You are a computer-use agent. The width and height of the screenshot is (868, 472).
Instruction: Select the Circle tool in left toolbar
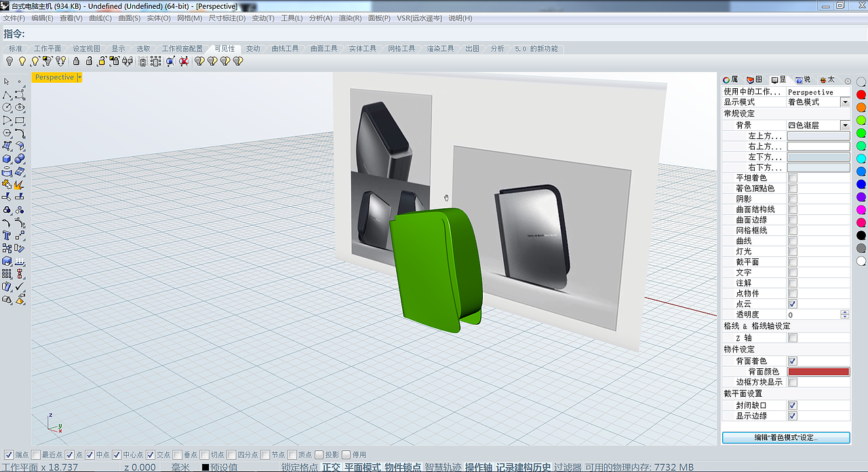tap(7, 107)
